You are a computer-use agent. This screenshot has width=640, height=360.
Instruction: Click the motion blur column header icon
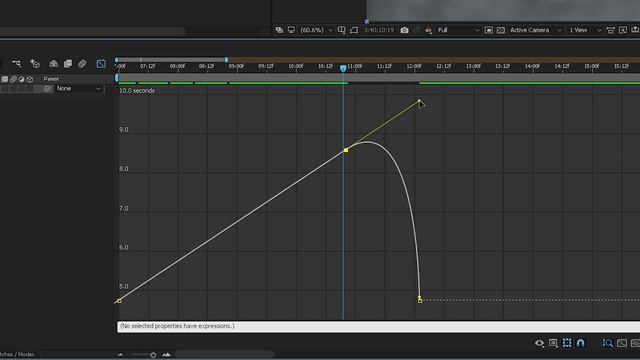click(13, 79)
